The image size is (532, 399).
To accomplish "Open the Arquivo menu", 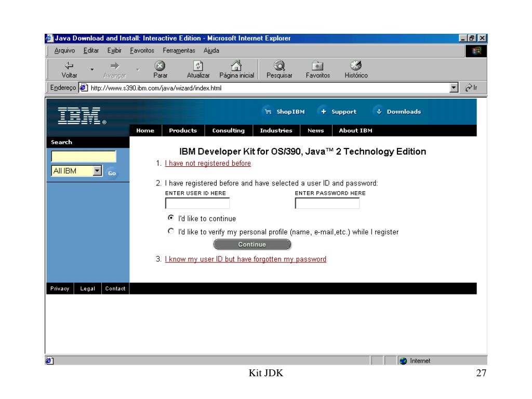I will click(x=64, y=50).
